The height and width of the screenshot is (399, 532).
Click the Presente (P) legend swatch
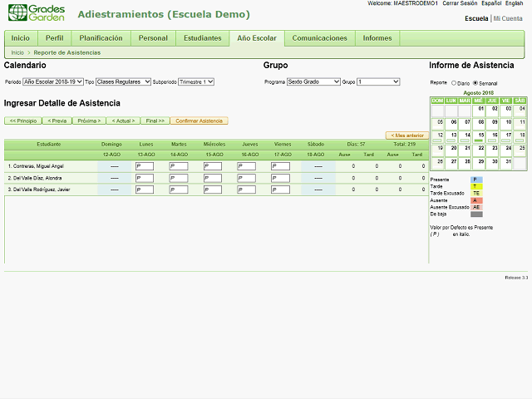(x=476, y=179)
